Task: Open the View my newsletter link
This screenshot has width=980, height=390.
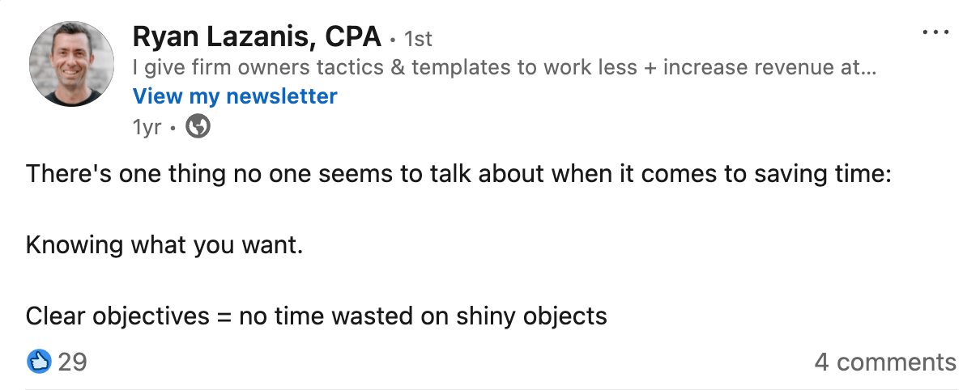Action: point(235,96)
